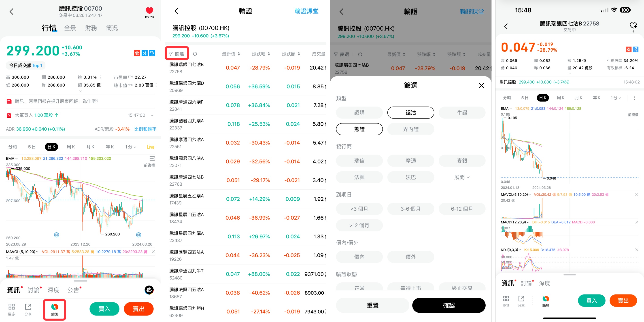Tap the add-to-watchlist heart-plus icon
The image size is (644, 322).
click(x=633, y=25)
